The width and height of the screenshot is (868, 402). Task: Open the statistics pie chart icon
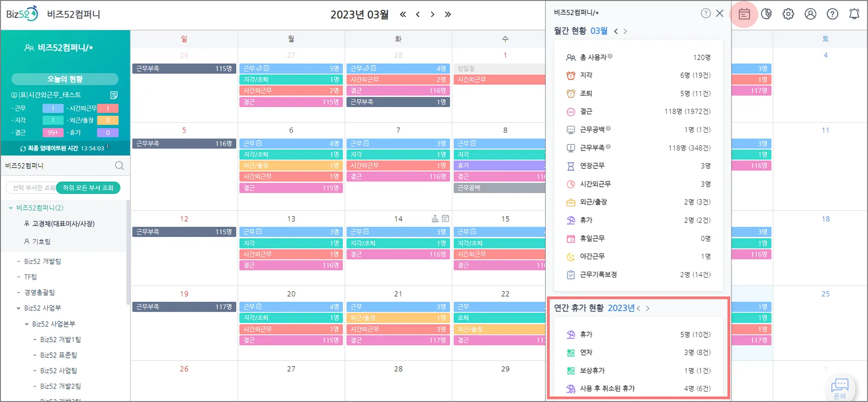coord(766,14)
